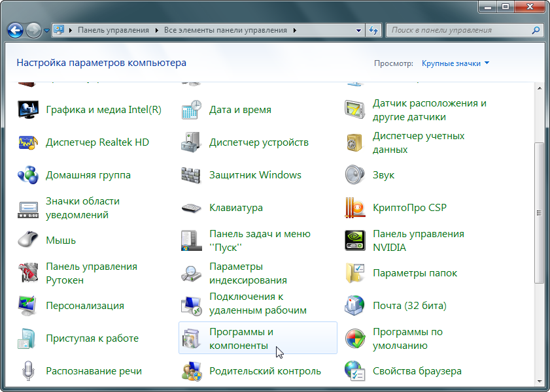Open the NVIDIA control panel icon
The width and height of the screenshot is (550, 392).
coord(355,240)
